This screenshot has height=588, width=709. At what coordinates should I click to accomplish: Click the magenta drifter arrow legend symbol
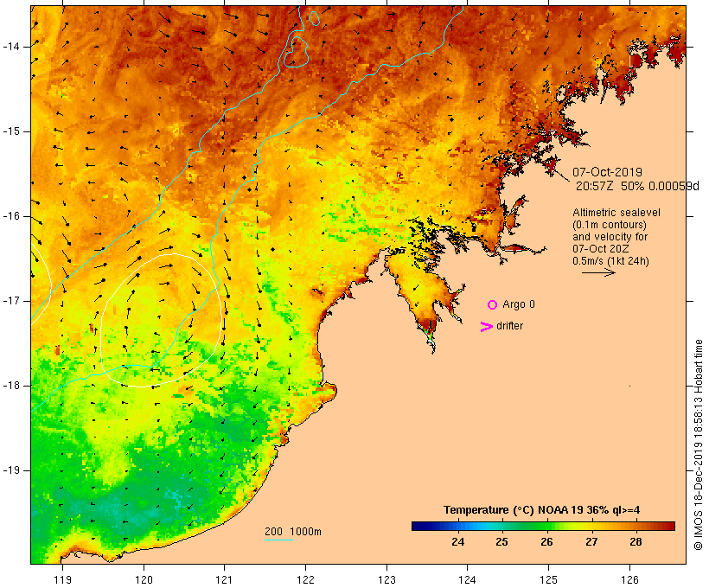pos(486,327)
